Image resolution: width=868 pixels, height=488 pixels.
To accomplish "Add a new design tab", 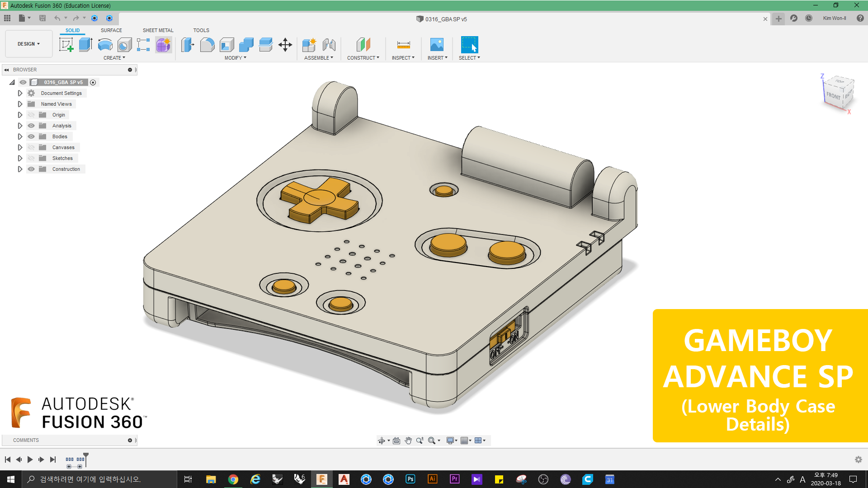I will click(778, 19).
